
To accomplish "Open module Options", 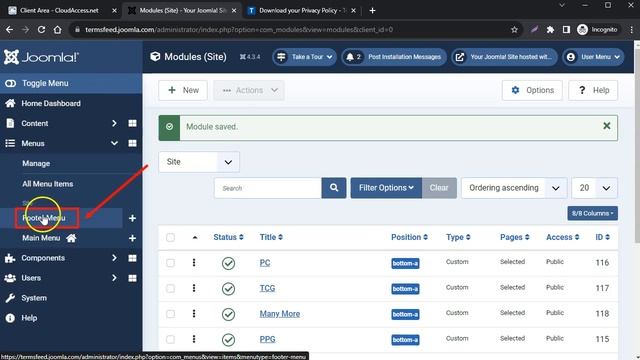I will coord(532,90).
